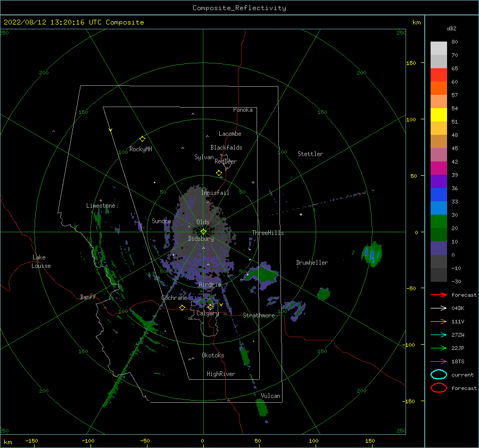Click the dBZ legend heading
Image resolution: width=479 pixels, height=448 pixels.
coord(451,28)
